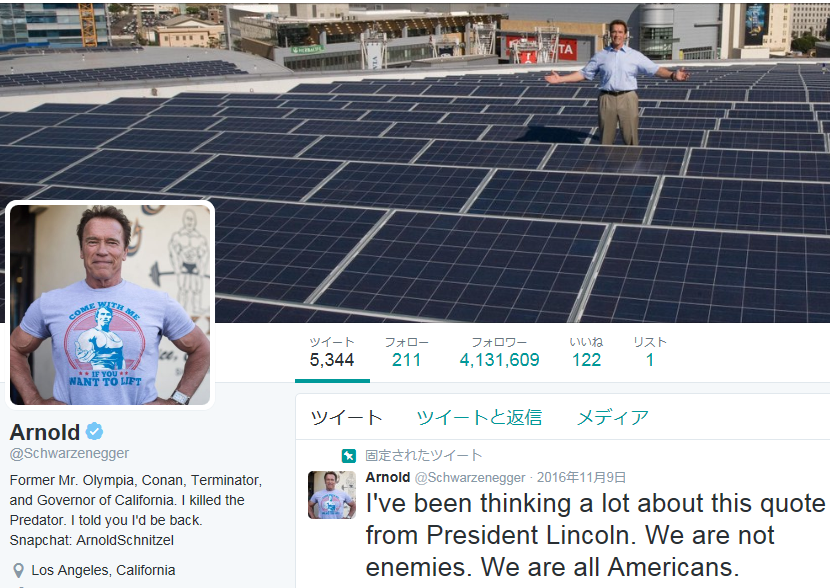Click the Arnold author name in the pinned tweet

click(388, 477)
